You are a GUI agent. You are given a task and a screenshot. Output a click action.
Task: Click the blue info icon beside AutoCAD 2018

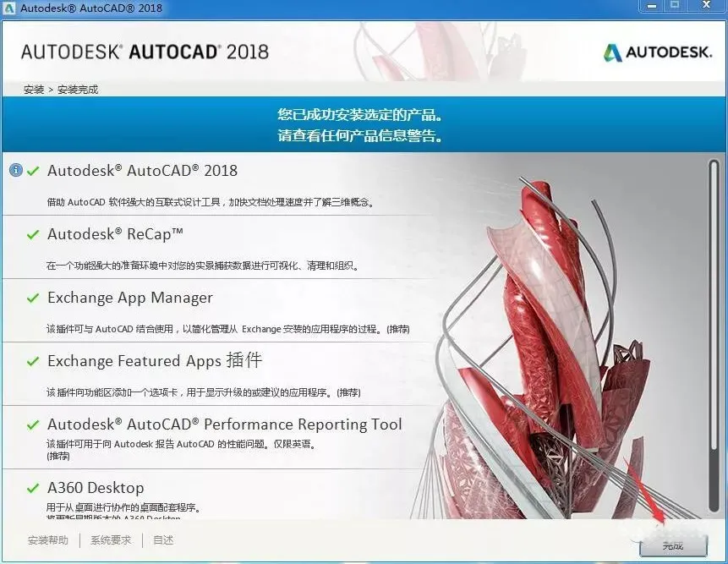16,170
